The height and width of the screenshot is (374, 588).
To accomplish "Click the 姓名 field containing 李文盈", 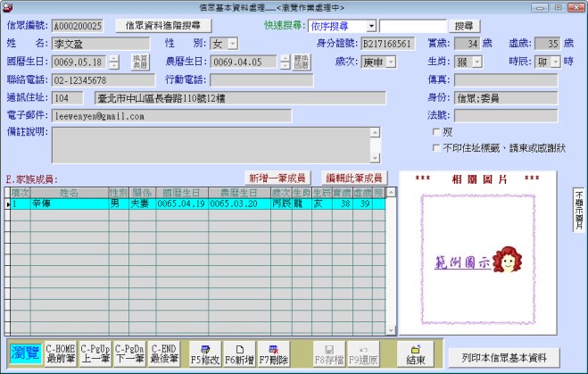I will coord(101,44).
